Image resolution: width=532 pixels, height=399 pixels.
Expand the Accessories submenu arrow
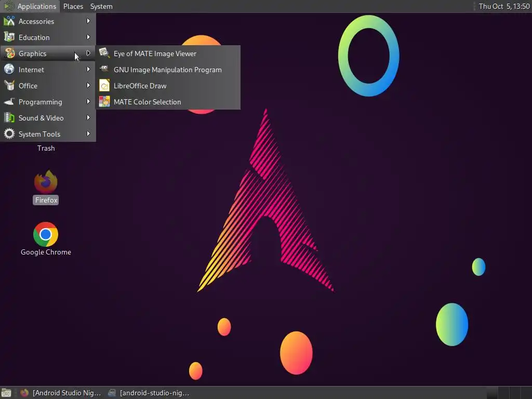88,21
